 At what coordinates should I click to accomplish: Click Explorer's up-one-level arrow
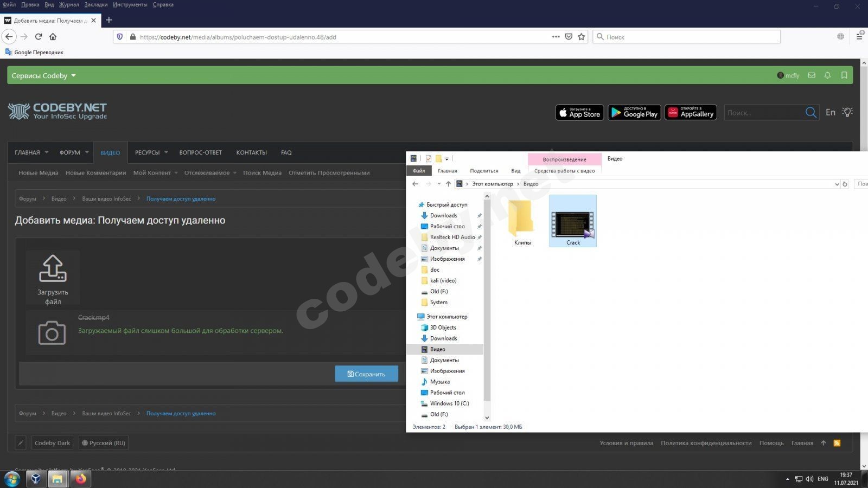coord(448,184)
